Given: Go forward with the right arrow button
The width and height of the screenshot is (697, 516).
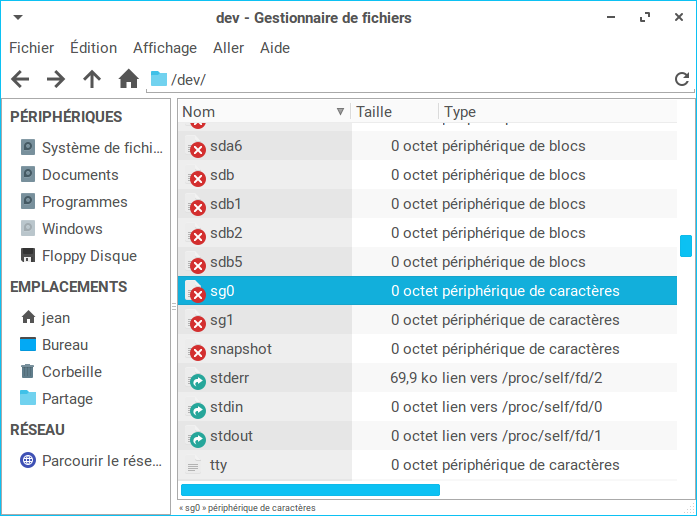Looking at the screenshot, I should tap(56, 79).
